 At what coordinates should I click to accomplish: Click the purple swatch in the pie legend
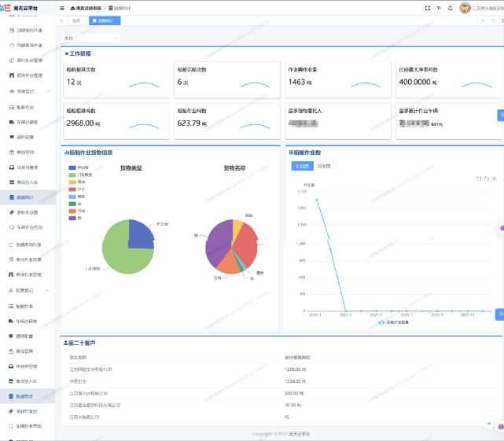coord(73,218)
